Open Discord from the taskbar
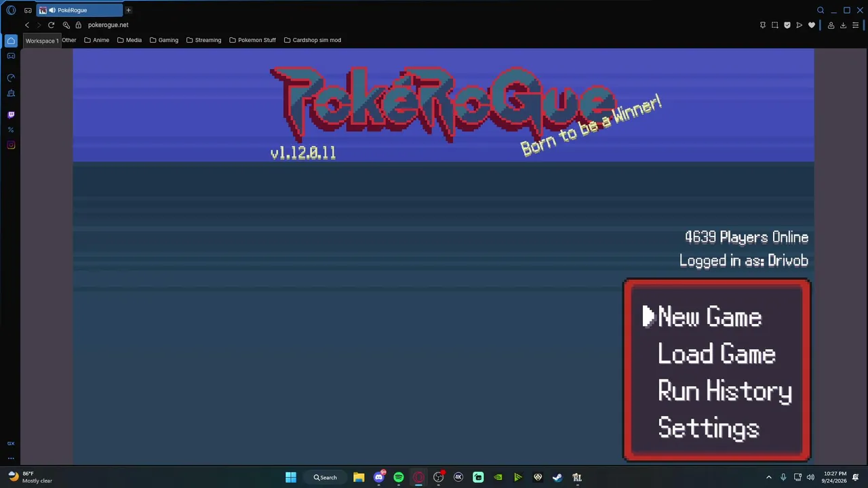 (379, 477)
